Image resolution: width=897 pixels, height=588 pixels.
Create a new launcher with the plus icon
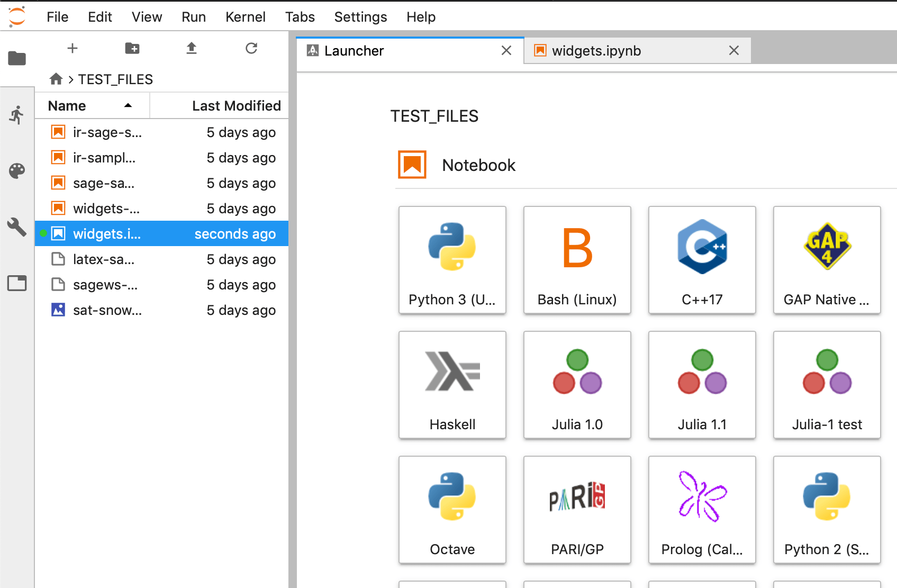click(73, 48)
